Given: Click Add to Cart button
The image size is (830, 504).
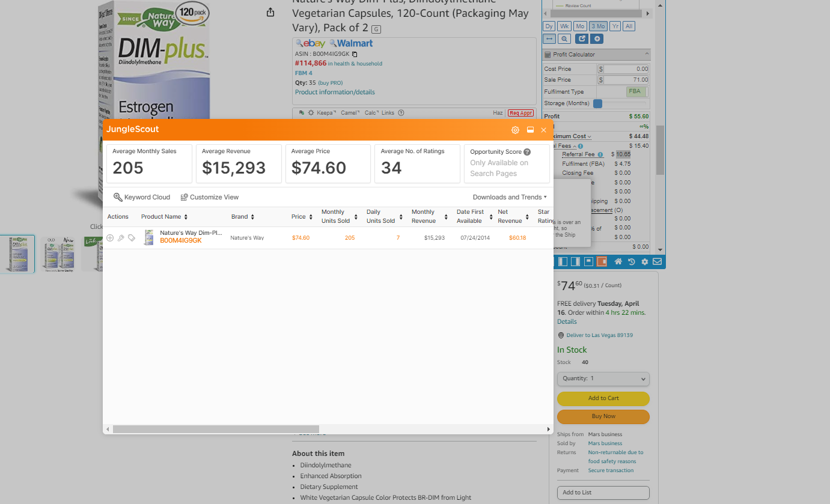Looking at the screenshot, I should [x=603, y=398].
